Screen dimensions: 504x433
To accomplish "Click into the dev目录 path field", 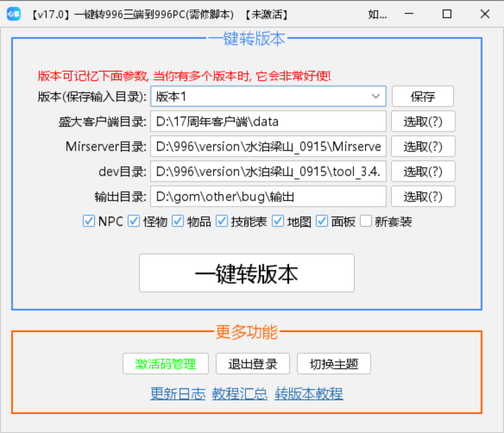I will [x=268, y=171].
